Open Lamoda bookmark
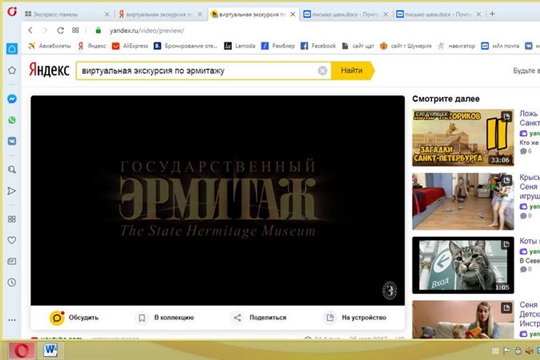The height and width of the screenshot is (360, 540). (240, 46)
